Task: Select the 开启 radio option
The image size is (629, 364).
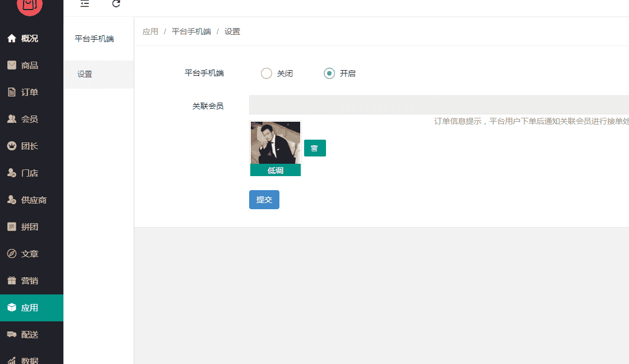Action: coord(329,73)
